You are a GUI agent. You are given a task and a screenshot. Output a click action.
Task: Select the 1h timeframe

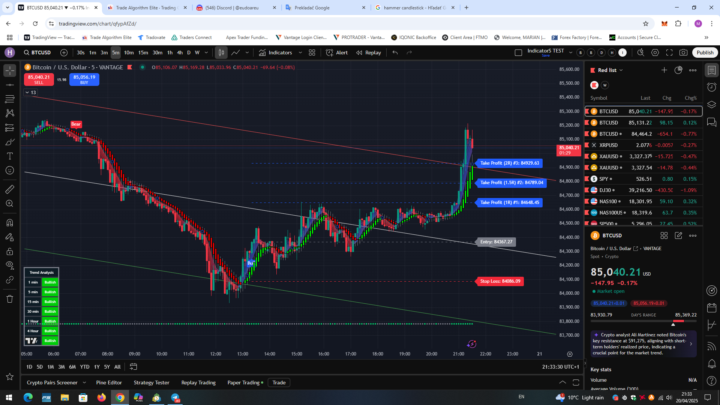tap(170, 53)
